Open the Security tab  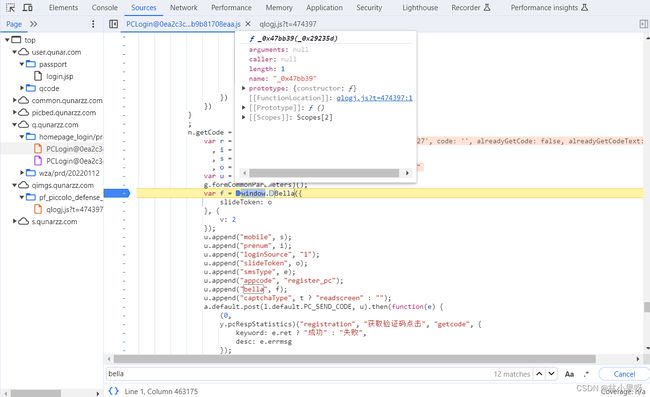pos(369,7)
